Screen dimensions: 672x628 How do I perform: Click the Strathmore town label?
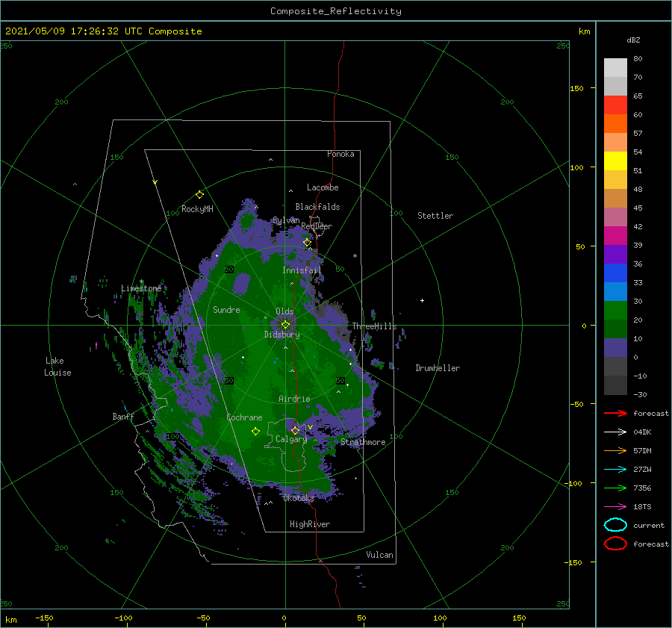click(363, 442)
